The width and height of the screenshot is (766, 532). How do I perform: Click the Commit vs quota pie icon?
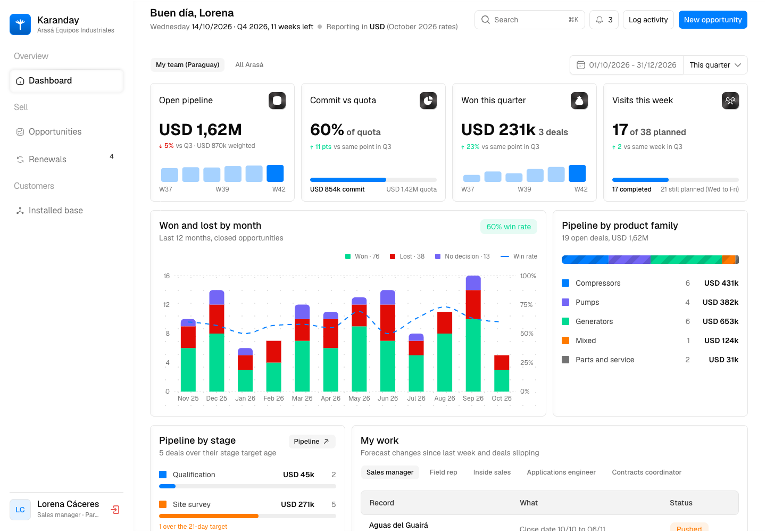[428, 101]
